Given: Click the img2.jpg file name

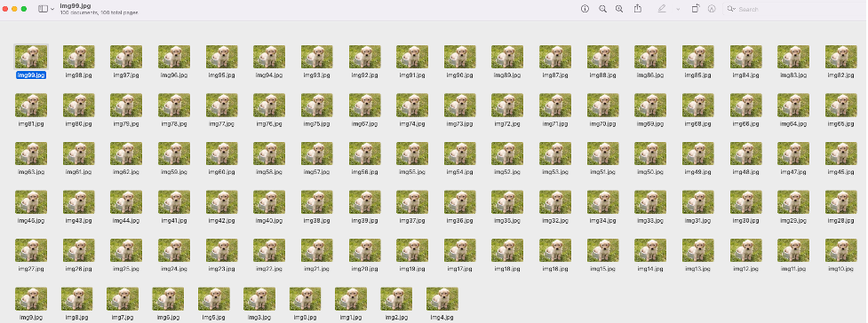Looking at the screenshot, I should click(396, 318).
